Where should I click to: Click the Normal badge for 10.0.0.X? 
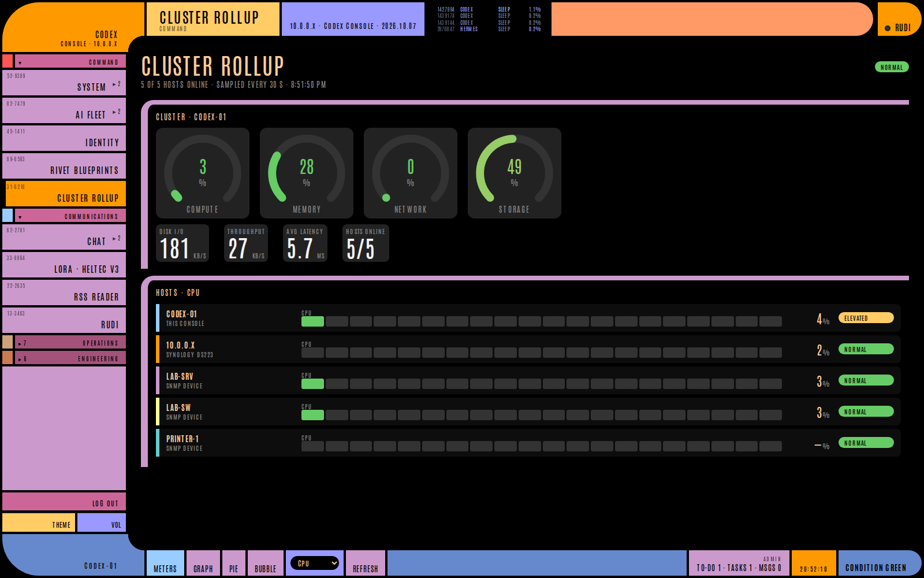tap(866, 349)
